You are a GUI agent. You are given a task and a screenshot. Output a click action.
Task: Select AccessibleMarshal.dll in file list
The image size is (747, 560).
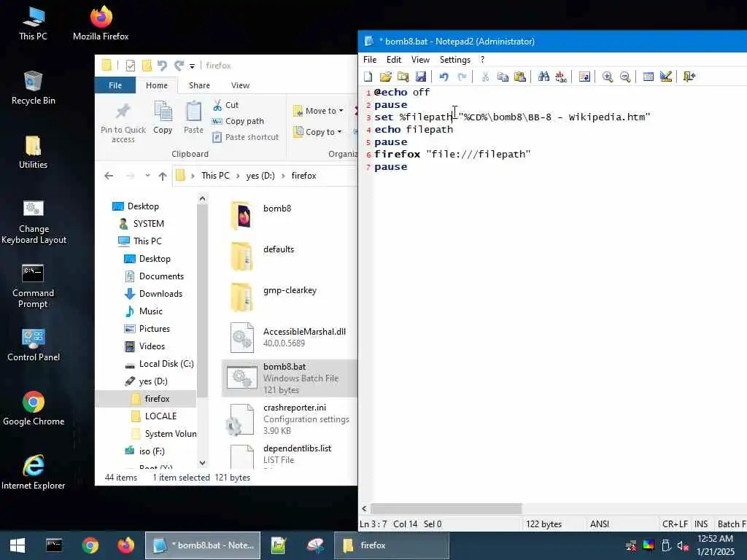coord(288,337)
